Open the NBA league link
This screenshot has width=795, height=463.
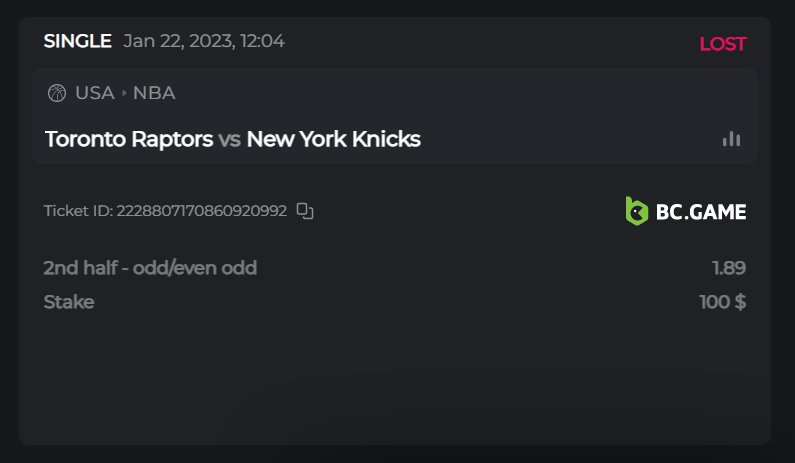click(154, 93)
